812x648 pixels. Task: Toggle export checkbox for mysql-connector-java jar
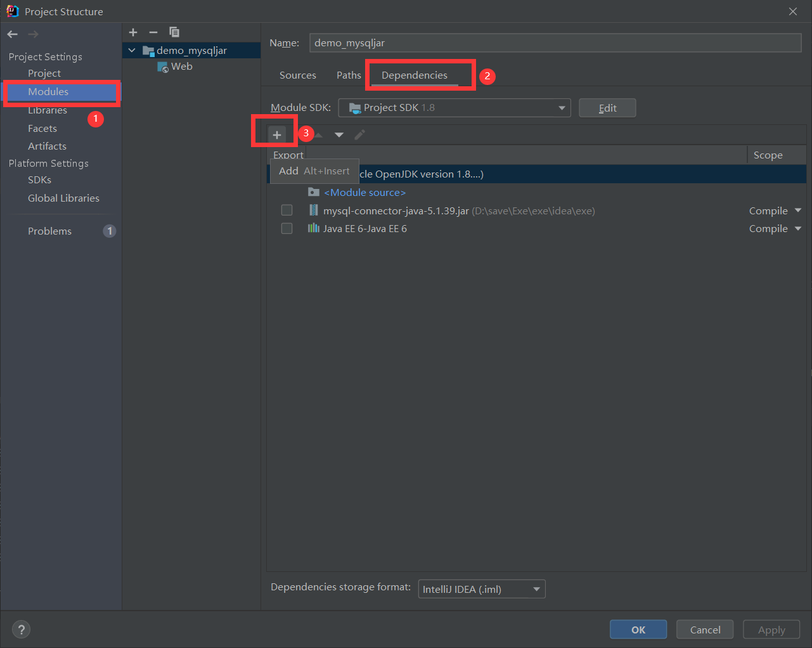pyautogui.click(x=287, y=211)
